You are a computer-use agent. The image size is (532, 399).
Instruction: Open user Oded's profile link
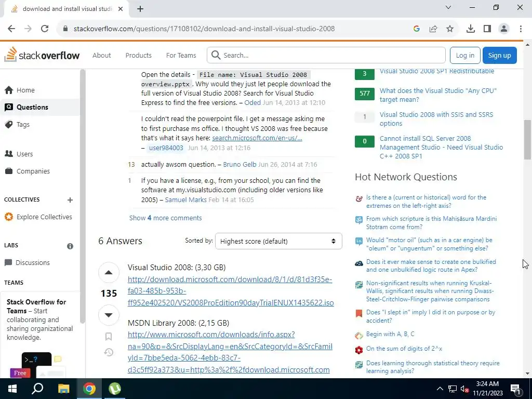tap(252, 102)
